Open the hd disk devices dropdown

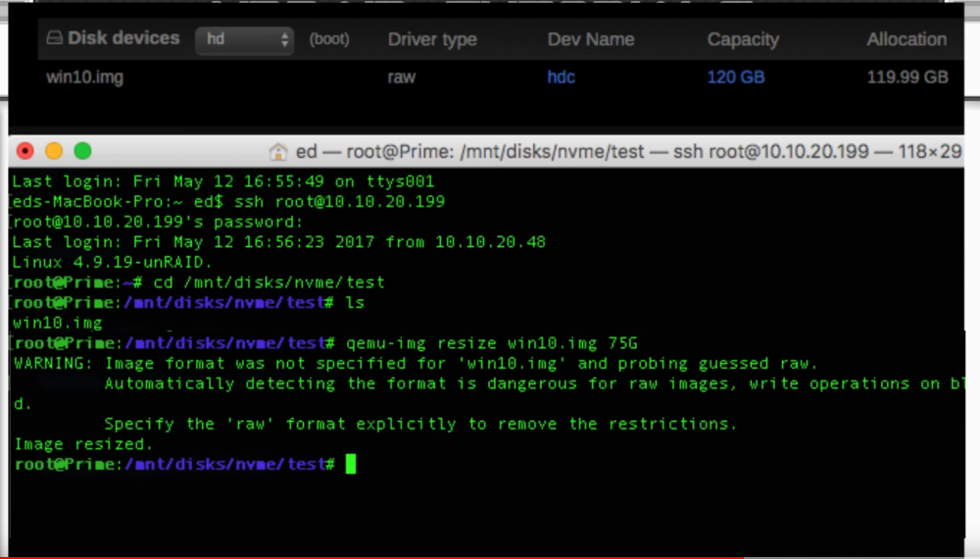[x=244, y=39]
